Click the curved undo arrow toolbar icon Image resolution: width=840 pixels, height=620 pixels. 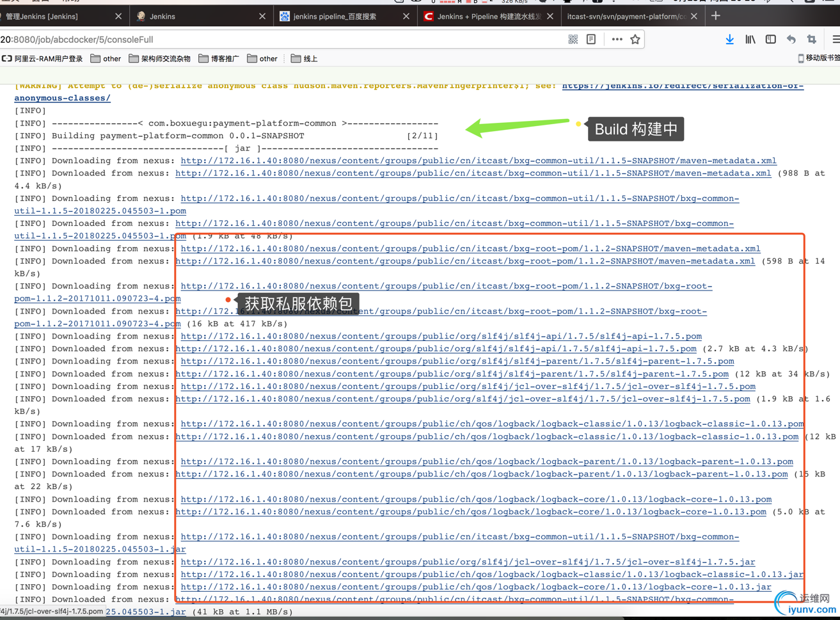click(791, 39)
